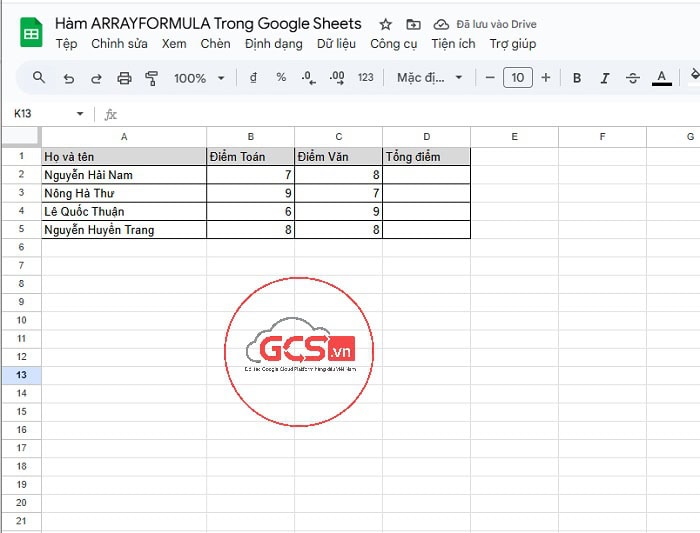Click the Print icon
This screenshot has height=533, width=700.
click(x=124, y=78)
